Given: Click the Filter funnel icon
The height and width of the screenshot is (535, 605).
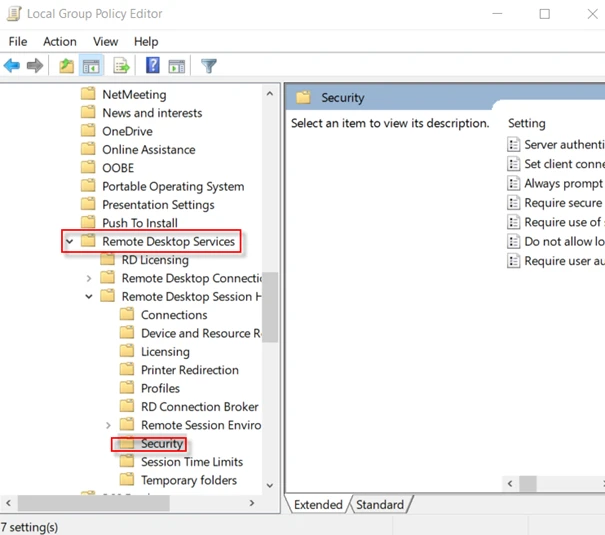Looking at the screenshot, I should point(209,66).
